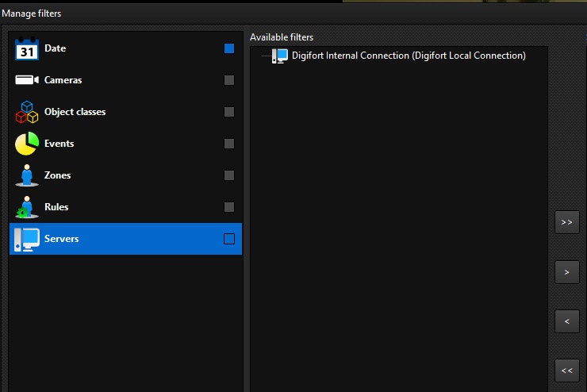This screenshot has width=587, height=392.
Task: Select the Rules filter category
Action: pos(125,207)
